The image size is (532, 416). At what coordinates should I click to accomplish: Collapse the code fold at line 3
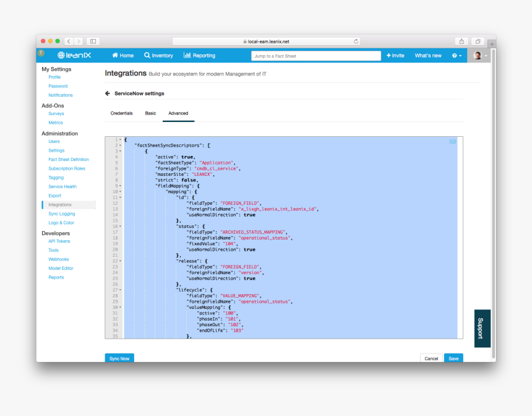[120, 151]
